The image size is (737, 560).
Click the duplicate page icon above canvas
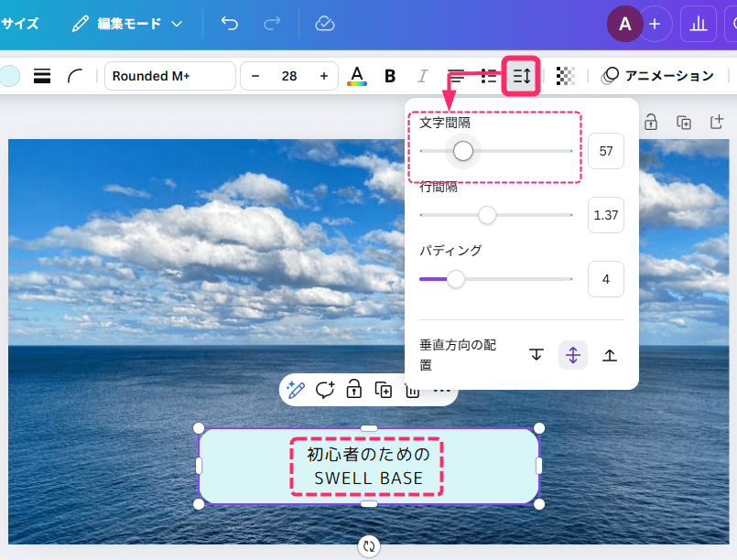pos(683,122)
